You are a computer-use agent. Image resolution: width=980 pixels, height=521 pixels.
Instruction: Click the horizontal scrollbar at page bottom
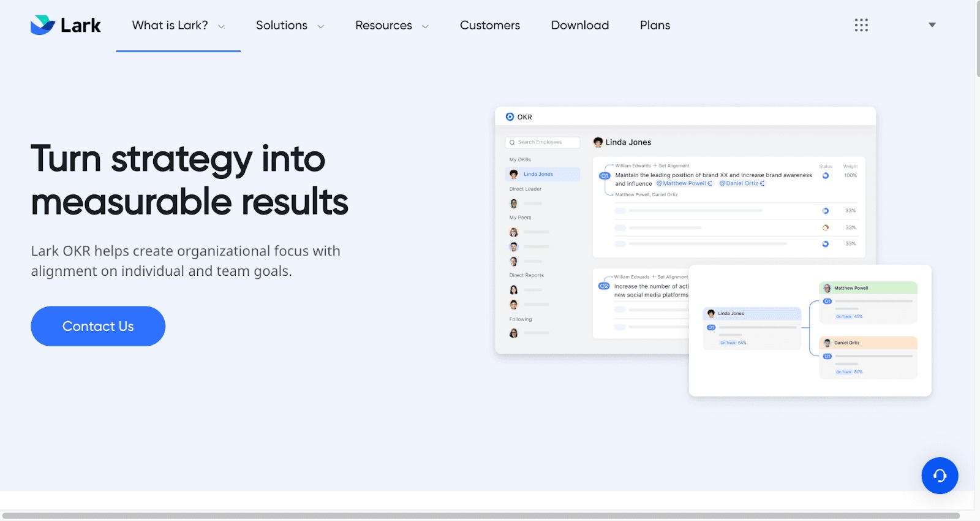point(481,515)
